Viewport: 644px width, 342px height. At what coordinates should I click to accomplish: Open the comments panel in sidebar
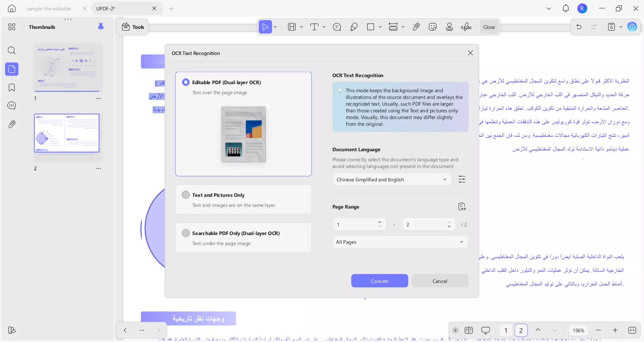(12, 106)
